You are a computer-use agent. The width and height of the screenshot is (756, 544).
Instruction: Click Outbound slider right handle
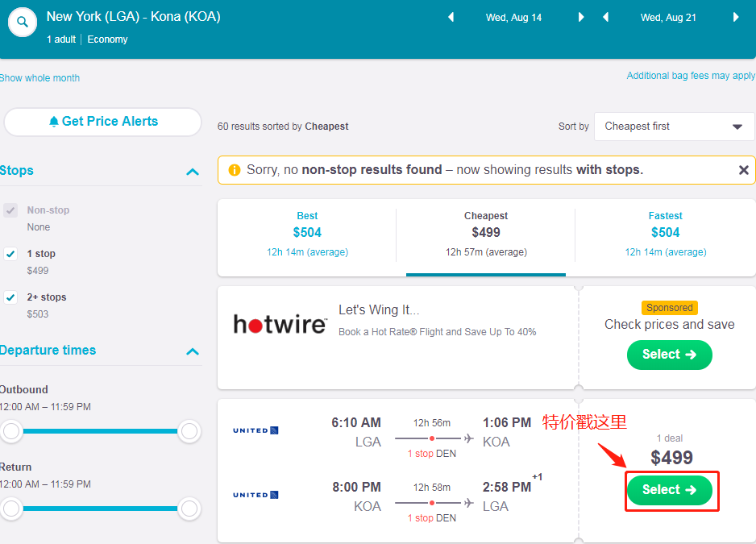click(189, 430)
